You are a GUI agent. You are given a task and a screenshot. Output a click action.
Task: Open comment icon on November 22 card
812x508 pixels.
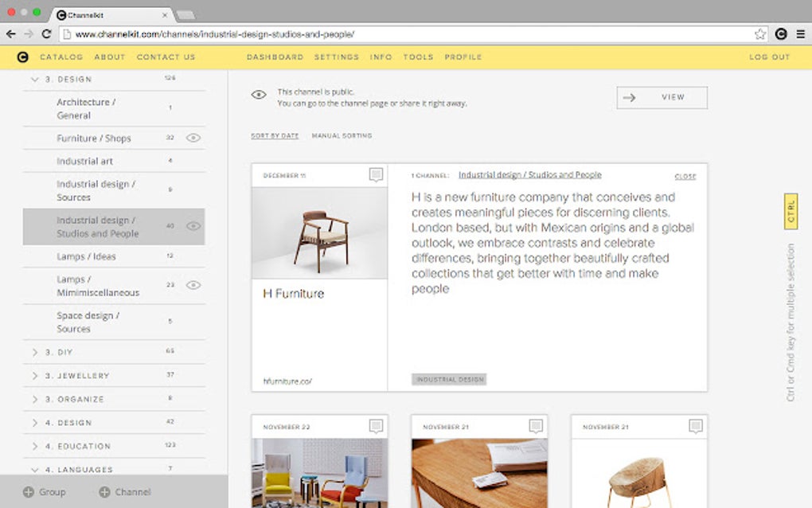tap(376, 426)
